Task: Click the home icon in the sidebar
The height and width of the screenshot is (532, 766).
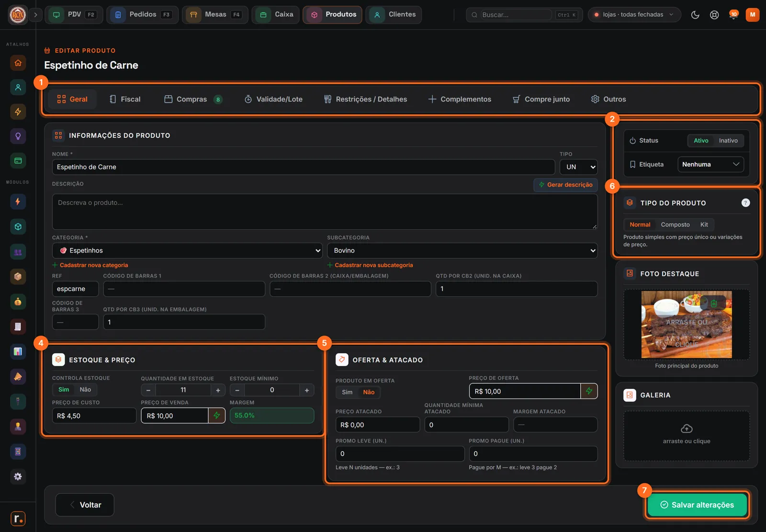Action: point(18,63)
